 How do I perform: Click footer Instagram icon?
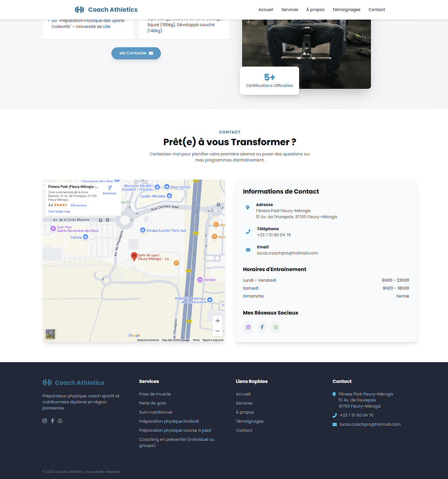tap(45, 421)
